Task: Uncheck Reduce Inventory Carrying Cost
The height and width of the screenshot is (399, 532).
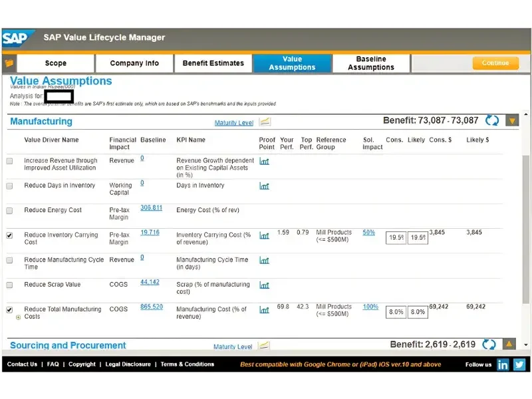Action: (x=9, y=235)
